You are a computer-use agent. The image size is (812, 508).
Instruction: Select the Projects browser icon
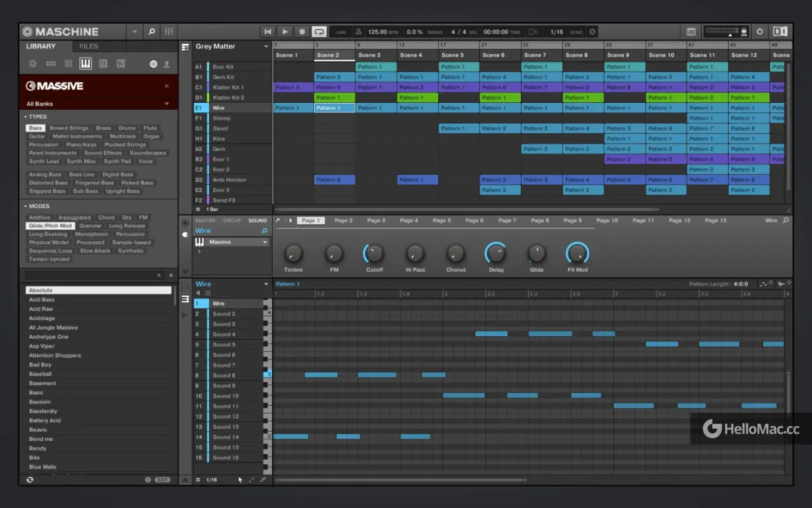33,63
